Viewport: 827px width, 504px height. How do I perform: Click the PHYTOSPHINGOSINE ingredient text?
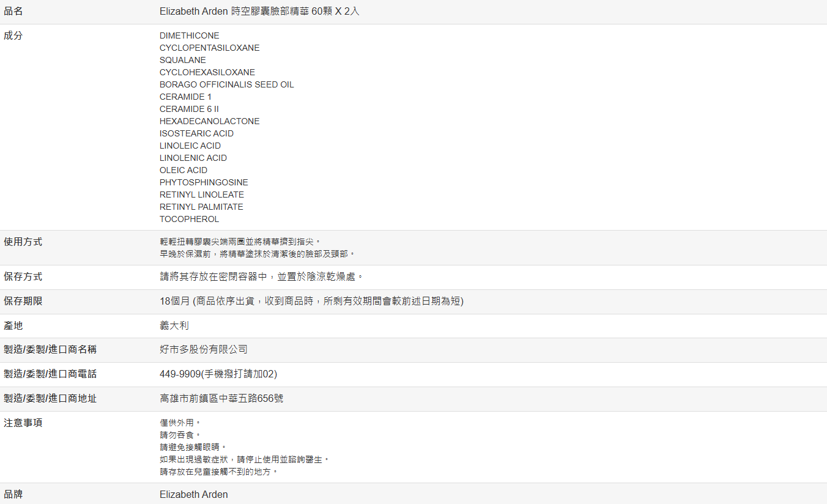(x=204, y=182)
